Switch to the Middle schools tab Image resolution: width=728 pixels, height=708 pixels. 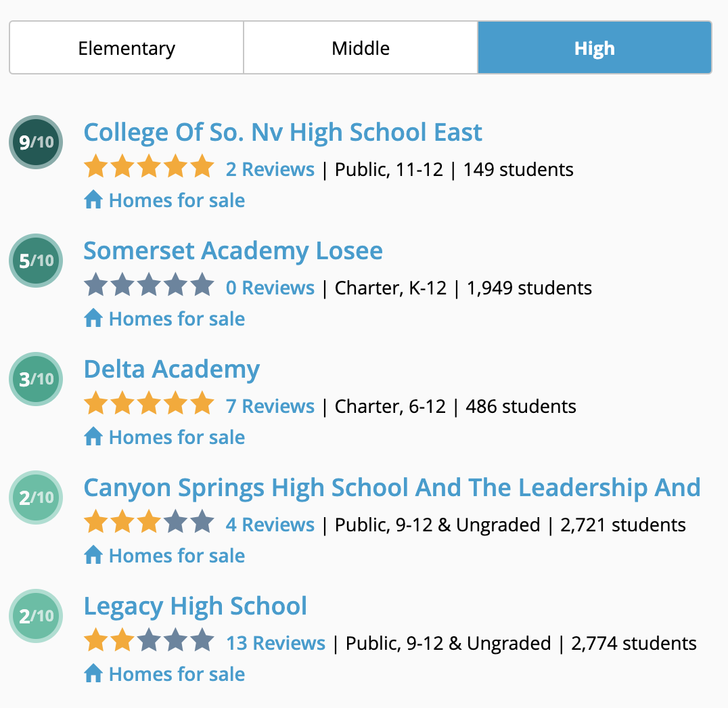pos(361,47)
